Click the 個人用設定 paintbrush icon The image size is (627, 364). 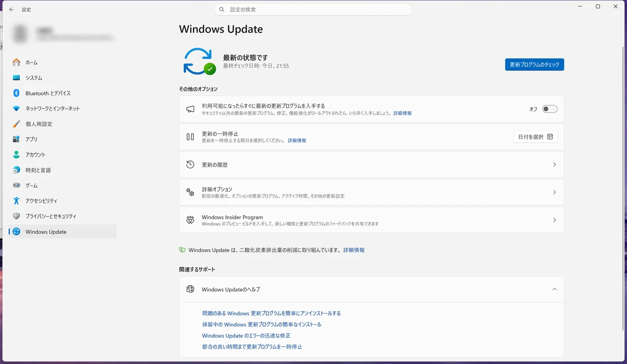click(x=17, y=124)
